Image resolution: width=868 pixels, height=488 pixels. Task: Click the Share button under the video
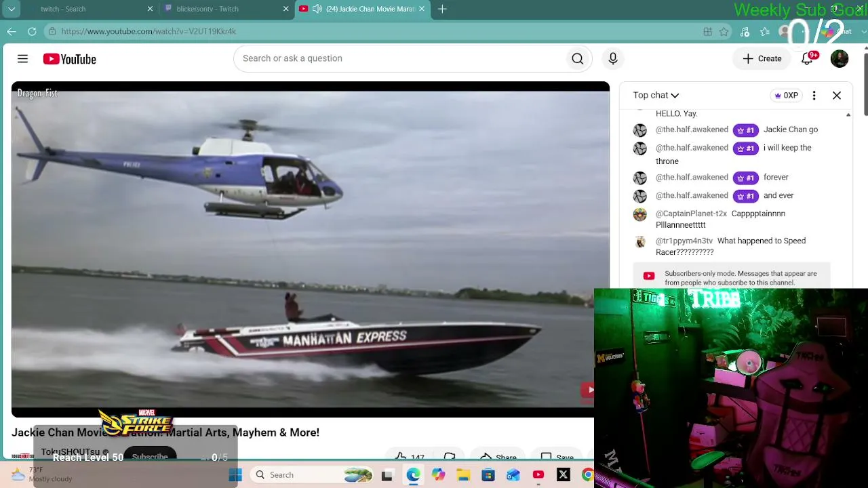point(498,457)
